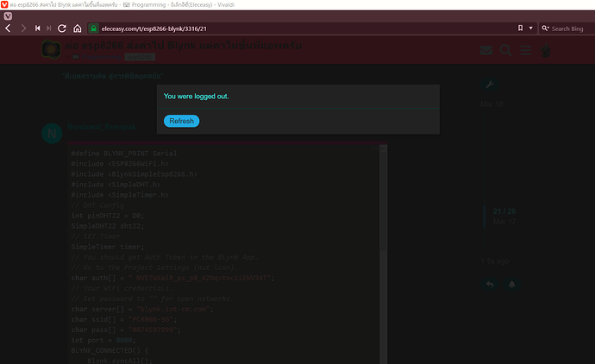595x364 pixels.
Task: Click the 'int pinDHT22 = D0;' code line
Action: tap(108, 216)
